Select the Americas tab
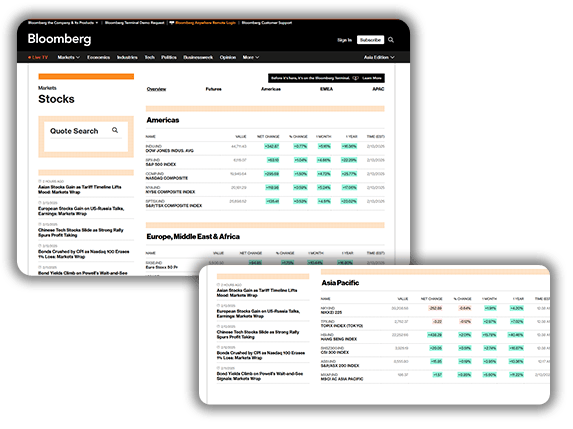The width and height of the screenshot is (573, 429). click(x=271, y=89)
